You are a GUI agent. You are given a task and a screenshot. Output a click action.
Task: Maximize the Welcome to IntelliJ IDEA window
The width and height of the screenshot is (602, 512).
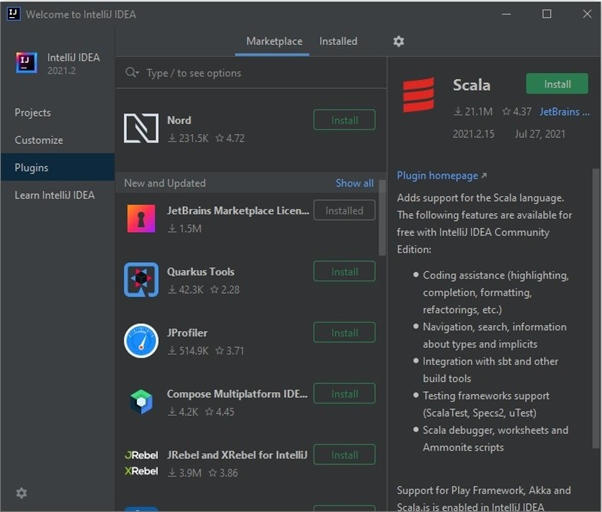pyautogui.click(x=547, y=14)
